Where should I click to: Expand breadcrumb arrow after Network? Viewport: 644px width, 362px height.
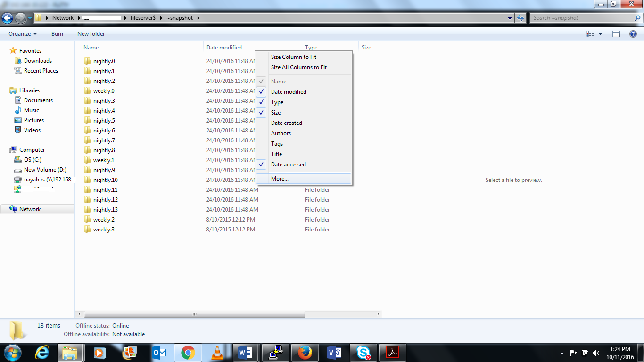pos(78,18)
